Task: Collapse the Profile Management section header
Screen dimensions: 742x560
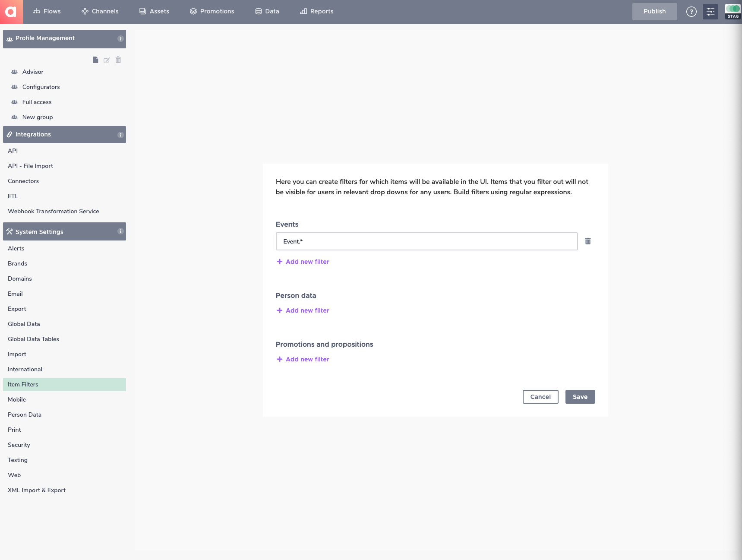Action: [64, 39]
